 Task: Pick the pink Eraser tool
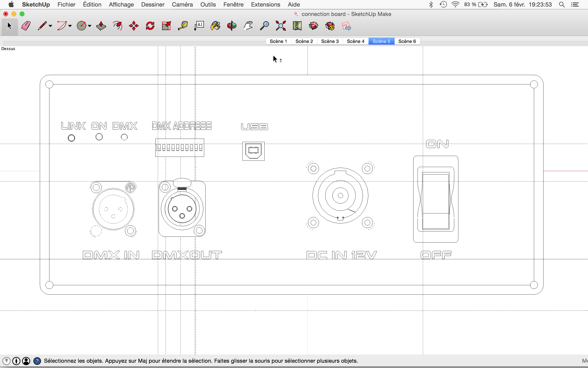(26, 26)
